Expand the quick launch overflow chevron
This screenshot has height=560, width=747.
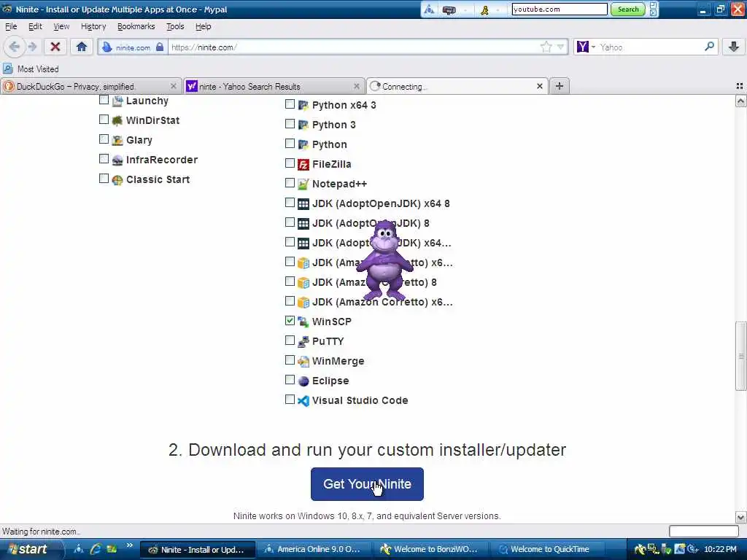[130, 545]
